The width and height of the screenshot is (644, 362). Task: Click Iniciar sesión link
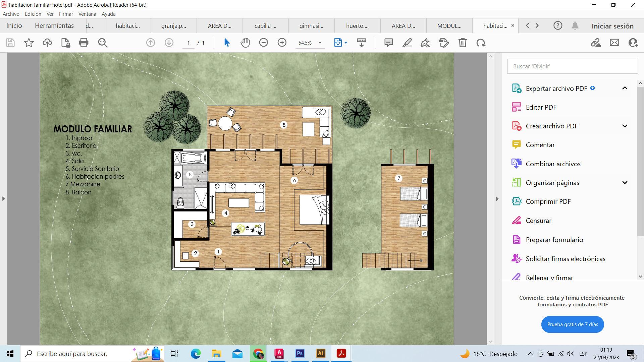612,26
